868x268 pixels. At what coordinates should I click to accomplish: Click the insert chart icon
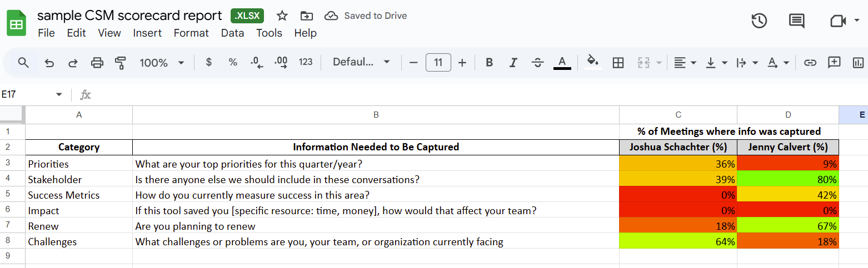858,63
